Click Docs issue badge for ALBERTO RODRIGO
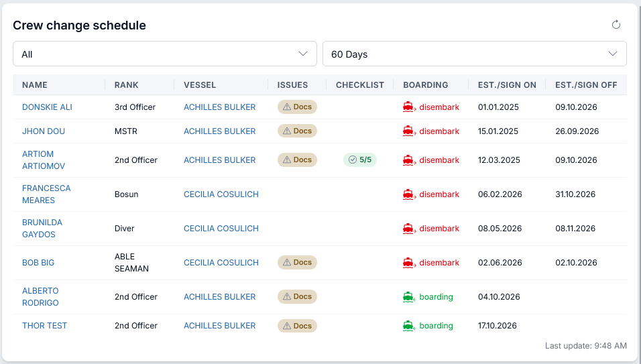This screenshot has height=364, width=641. pos(297,296)
